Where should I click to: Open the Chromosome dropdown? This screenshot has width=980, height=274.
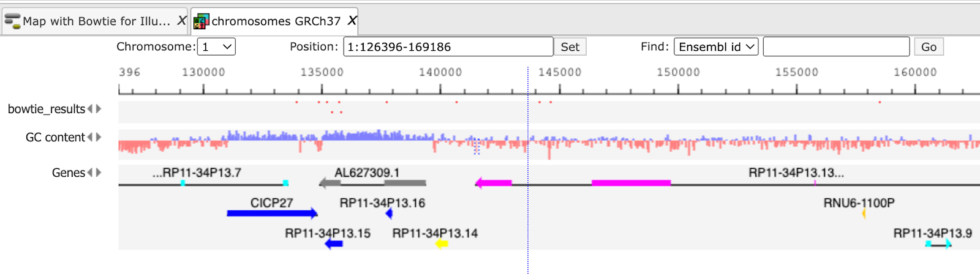coord(216,46)
